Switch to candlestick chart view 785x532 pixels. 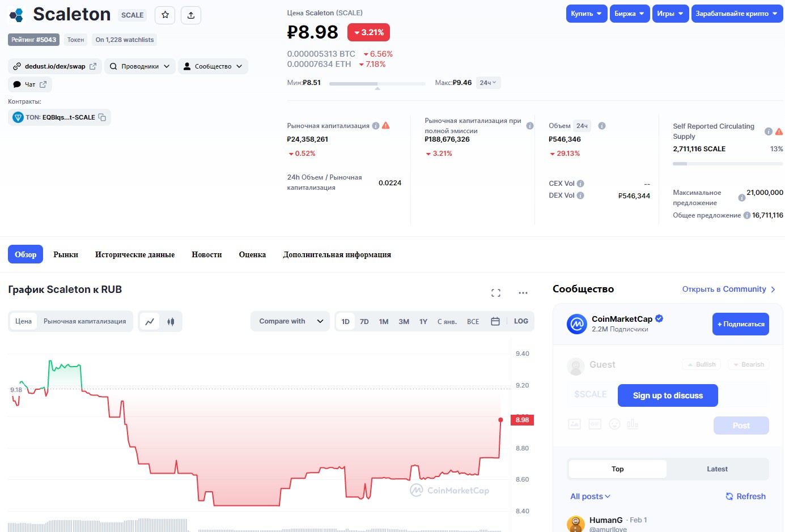pos(171,321)
